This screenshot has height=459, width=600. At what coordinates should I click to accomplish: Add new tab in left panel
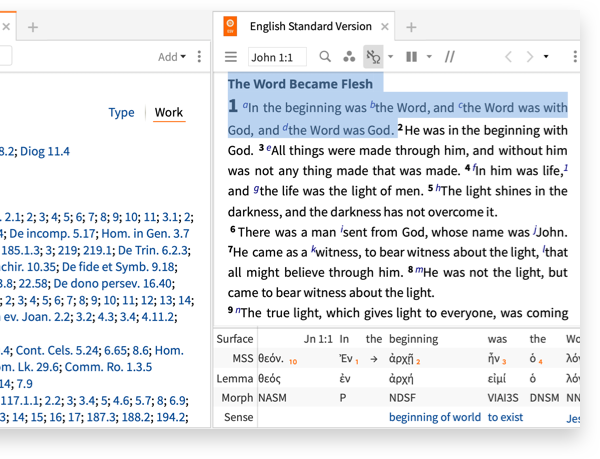33,27
